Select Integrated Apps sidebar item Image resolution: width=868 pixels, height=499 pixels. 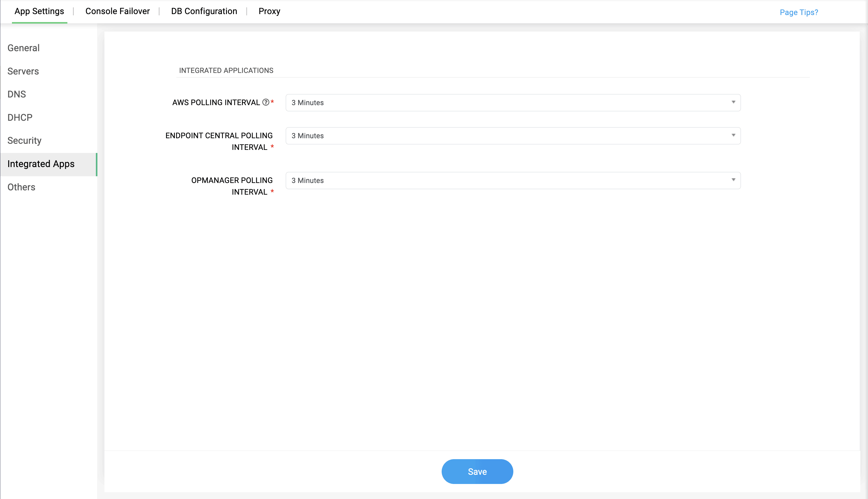tap(41, 164)
